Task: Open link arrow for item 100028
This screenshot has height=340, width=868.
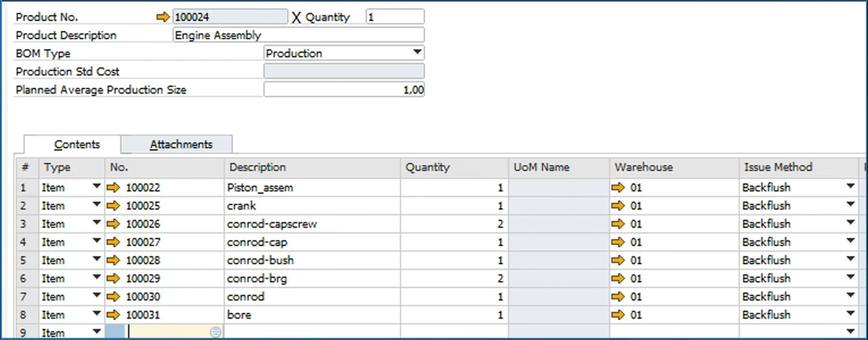Action: pos(113,260)
